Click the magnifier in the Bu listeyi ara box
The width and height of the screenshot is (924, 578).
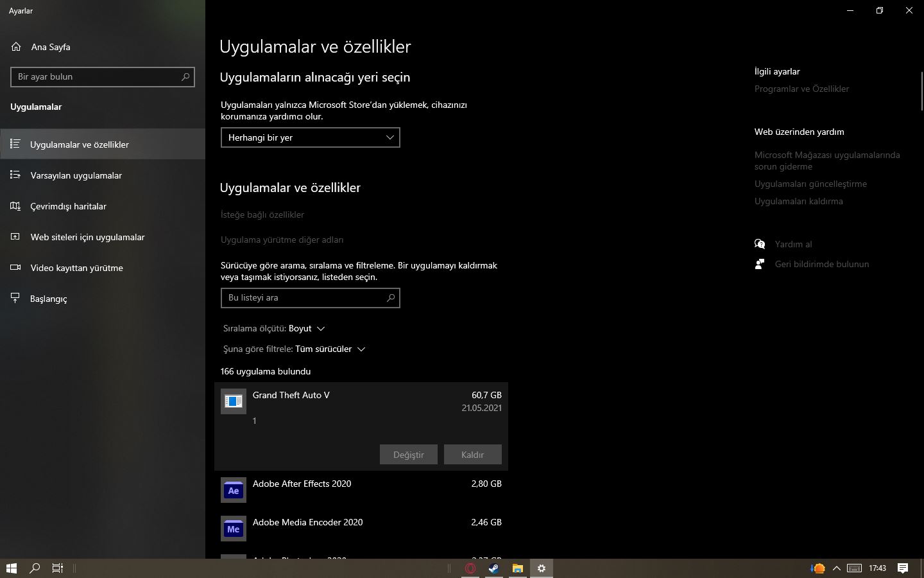pos(390,298)
